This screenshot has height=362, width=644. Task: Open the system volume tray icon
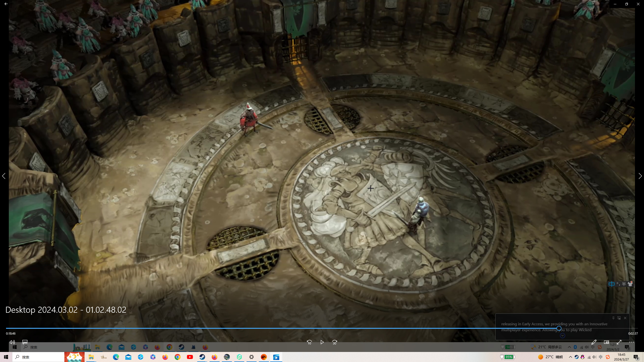[x=594, y=357]
